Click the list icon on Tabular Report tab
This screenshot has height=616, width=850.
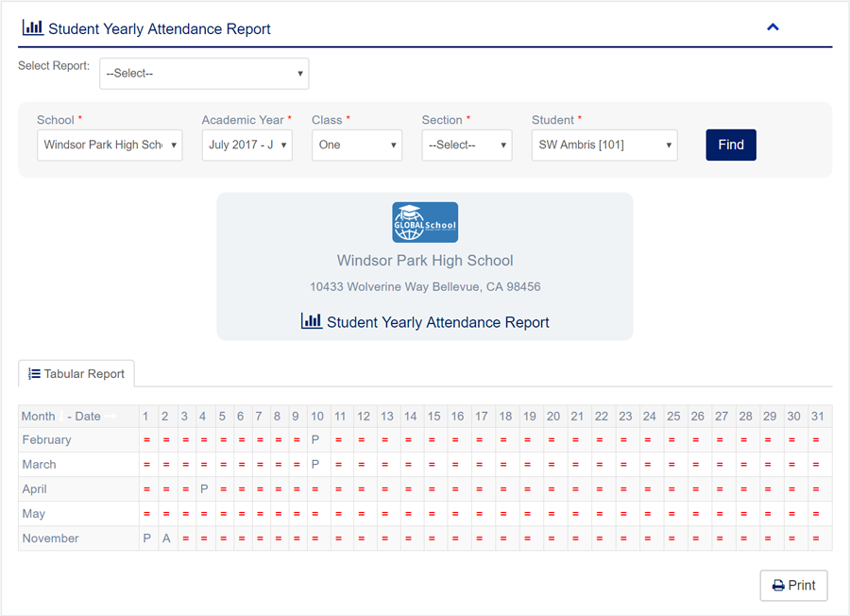[x=34, y=373]
